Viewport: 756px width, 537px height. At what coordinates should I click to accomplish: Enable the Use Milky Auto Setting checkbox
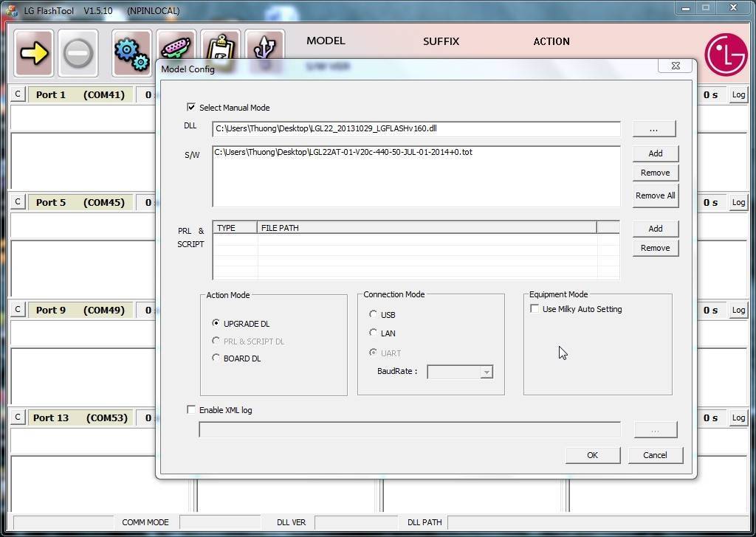click(535, 309)
